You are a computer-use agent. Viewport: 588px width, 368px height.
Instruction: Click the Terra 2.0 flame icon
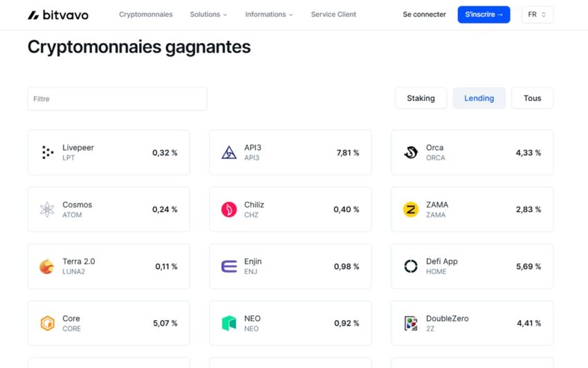coord(47,266)
